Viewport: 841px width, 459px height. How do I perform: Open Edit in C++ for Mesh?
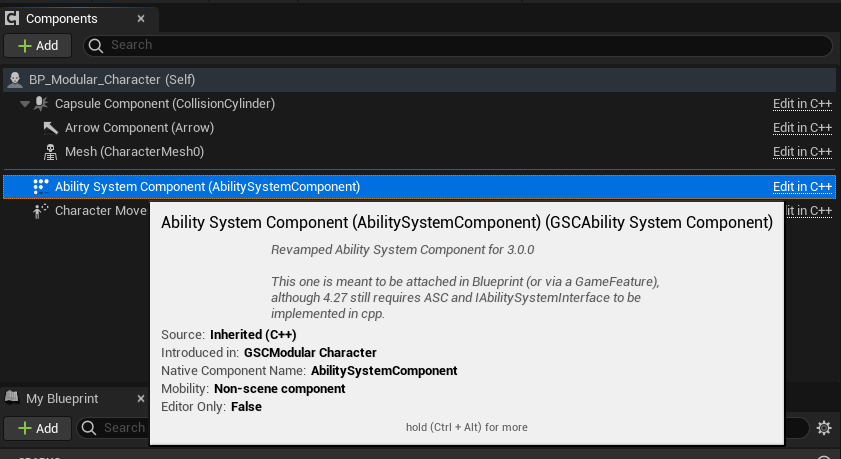click(x=802, y=152)
